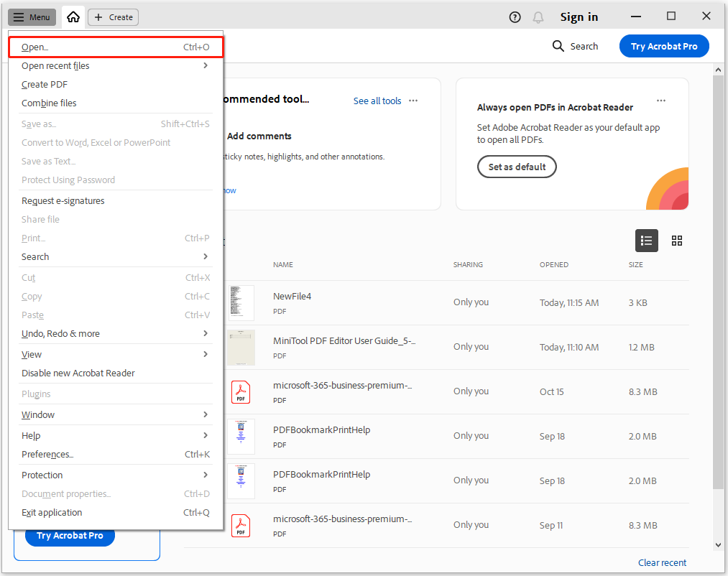Screen dimensions: 728x576
Task: Click the hamburger Menu button
Action: point(32,17)
